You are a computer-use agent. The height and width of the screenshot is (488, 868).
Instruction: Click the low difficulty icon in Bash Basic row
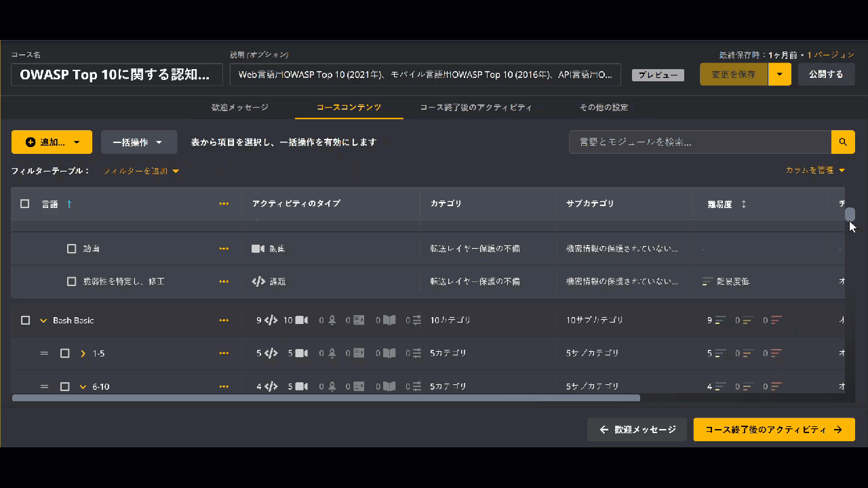click(x=720, y=321)
